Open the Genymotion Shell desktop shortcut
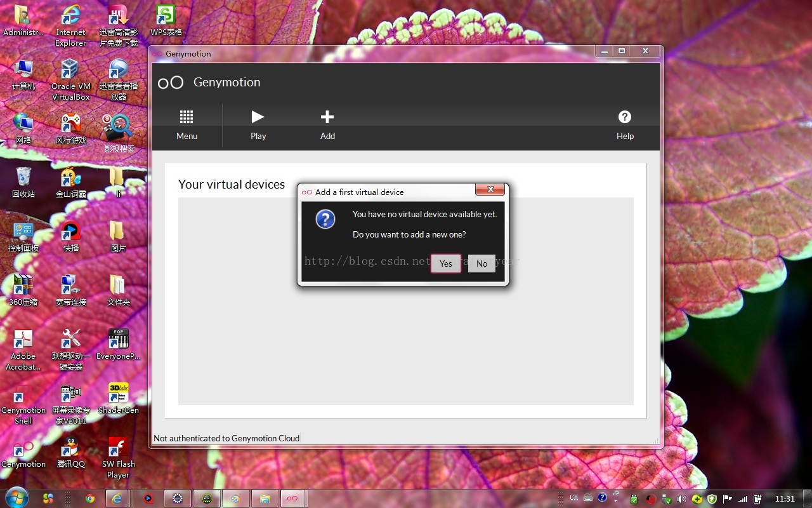This screenshot has height=508, width=812. click(x=23, y=404)
